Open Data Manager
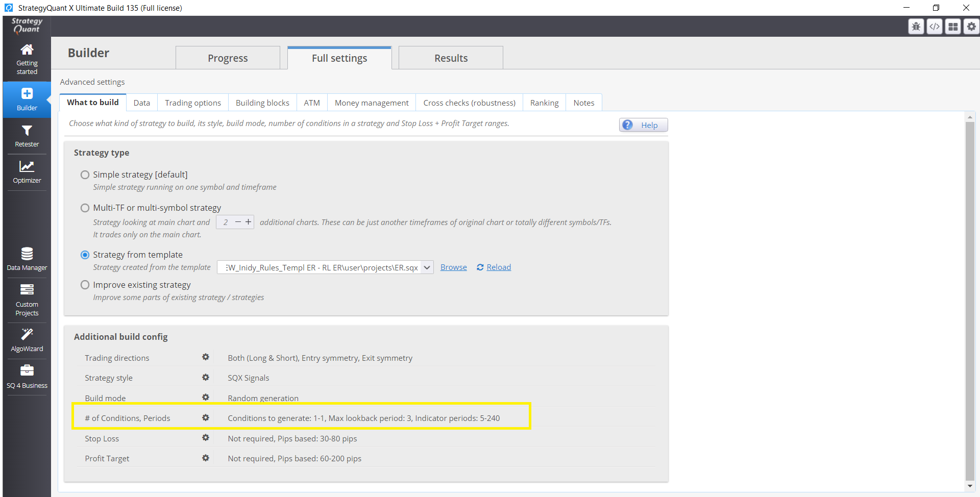The width and height of the screenshot is (980, 497). [27, 259]
